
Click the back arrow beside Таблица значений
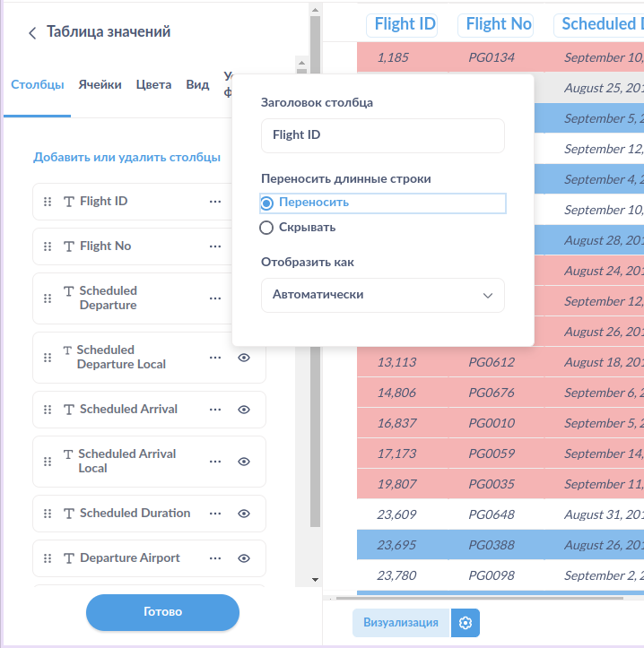pos(32,33)
